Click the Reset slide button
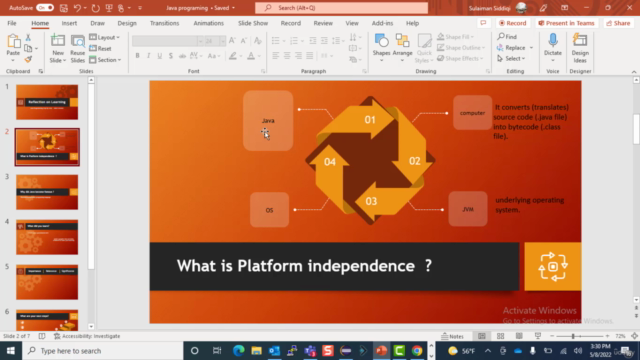640x360 pixels. click(x=100, y=49)
